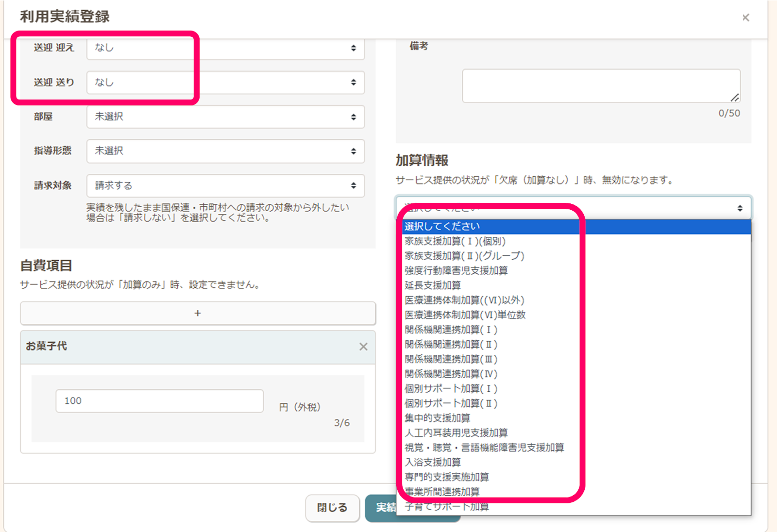Choose 個別サポート加算(Ⅰ) option
Image resolution: width=777 pixels, height=532 pixels.
click(x=451, y=389)
